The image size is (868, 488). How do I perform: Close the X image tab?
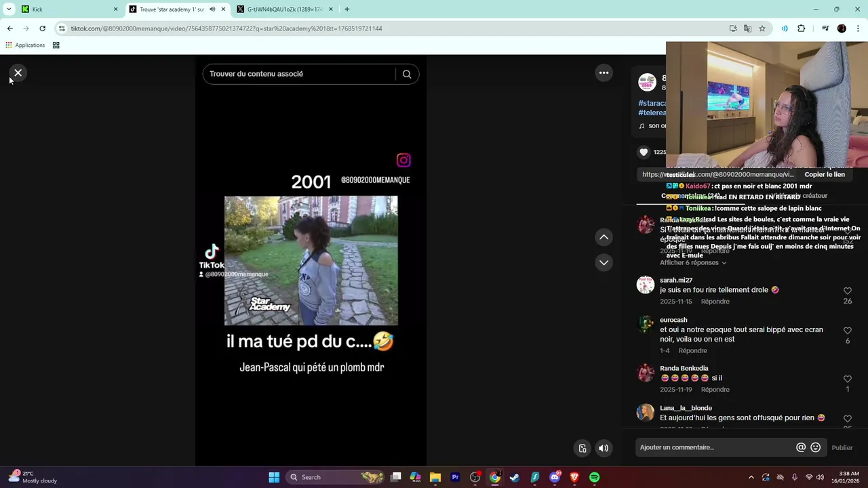coord(331,9)
